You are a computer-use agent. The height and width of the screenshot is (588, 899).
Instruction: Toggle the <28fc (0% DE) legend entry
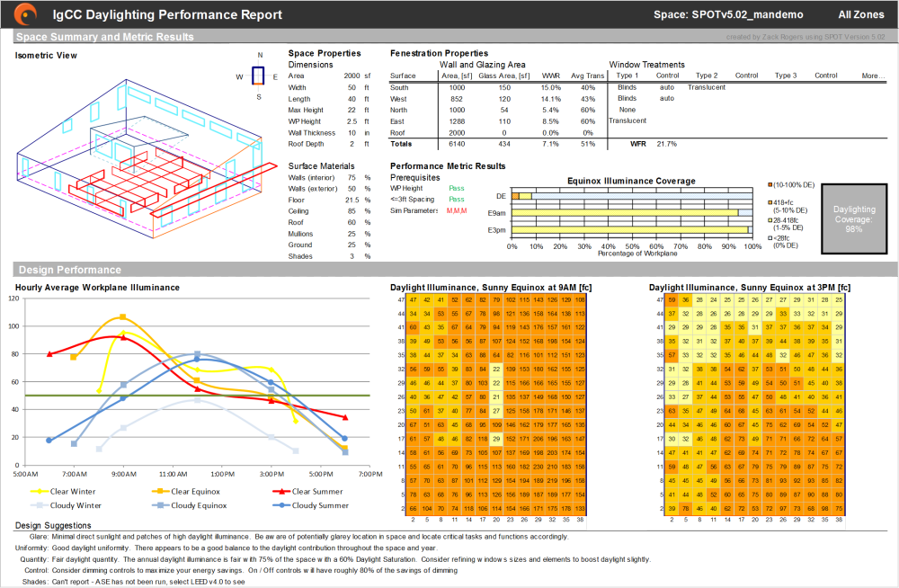770,237
